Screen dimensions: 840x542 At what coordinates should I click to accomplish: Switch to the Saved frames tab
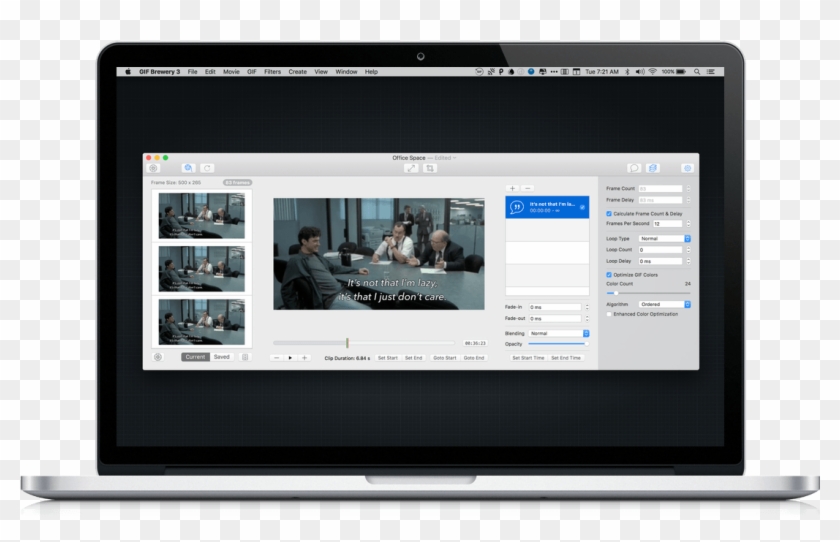[221, 357]
